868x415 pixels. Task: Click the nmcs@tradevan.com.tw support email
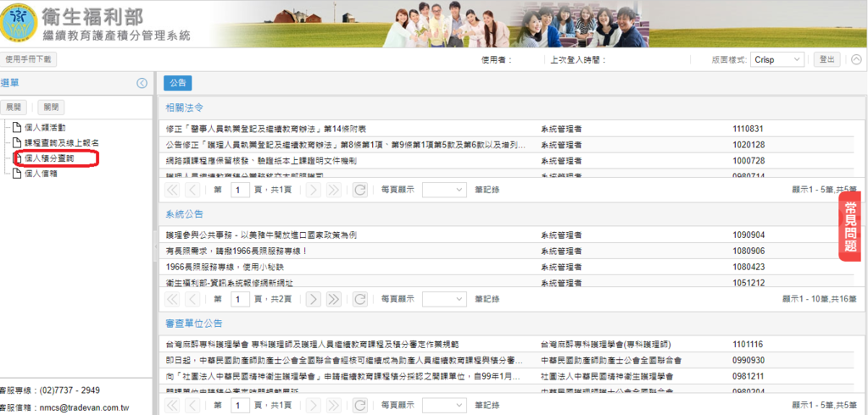[x=83, y=408]
